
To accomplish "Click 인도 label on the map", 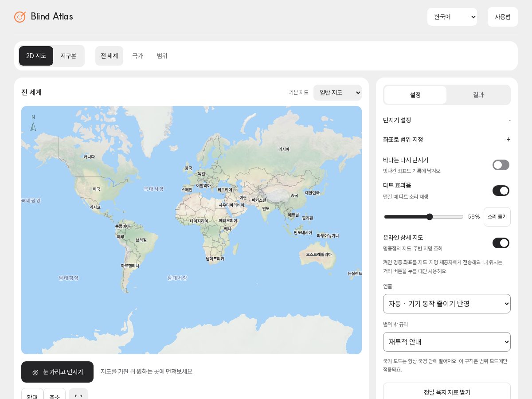I will tap(266, 209).
